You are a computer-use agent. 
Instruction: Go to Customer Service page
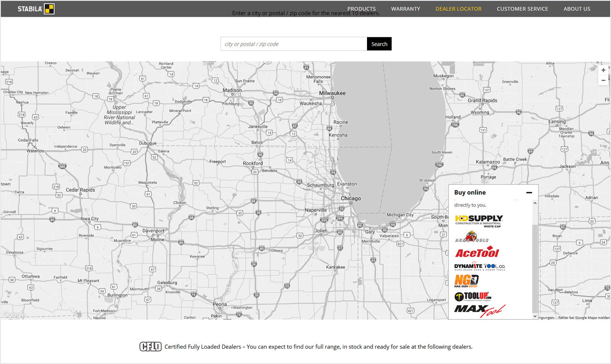coord(522,9)
